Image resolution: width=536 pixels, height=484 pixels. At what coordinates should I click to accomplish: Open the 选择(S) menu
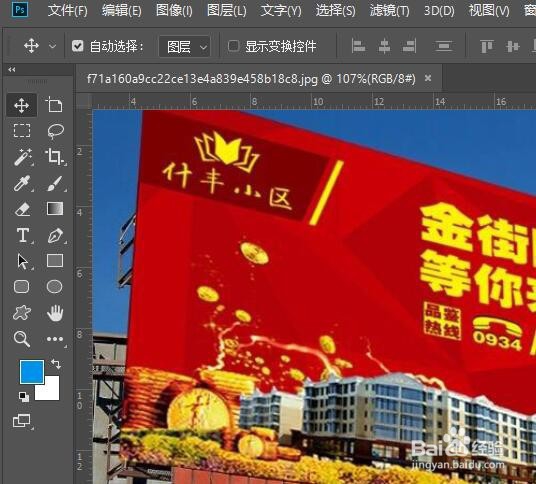[x=335, y=11]
